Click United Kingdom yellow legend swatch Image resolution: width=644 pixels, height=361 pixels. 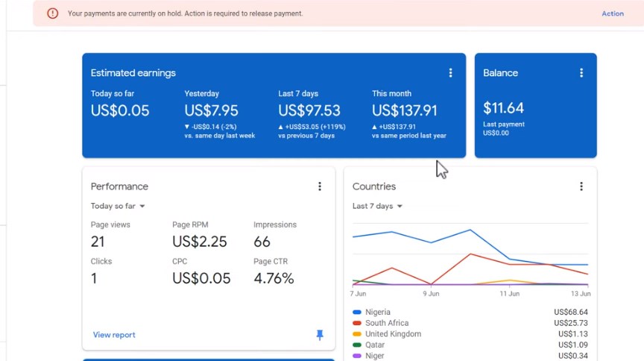click(357, 334)
